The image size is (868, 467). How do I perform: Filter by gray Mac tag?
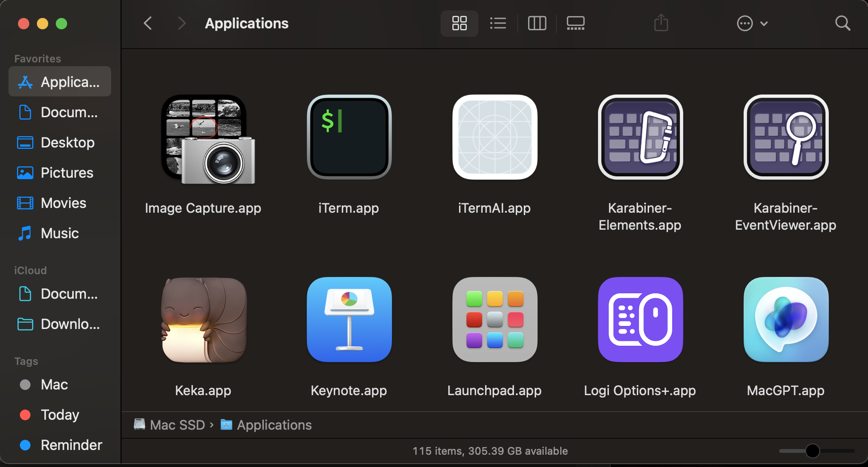60,384
